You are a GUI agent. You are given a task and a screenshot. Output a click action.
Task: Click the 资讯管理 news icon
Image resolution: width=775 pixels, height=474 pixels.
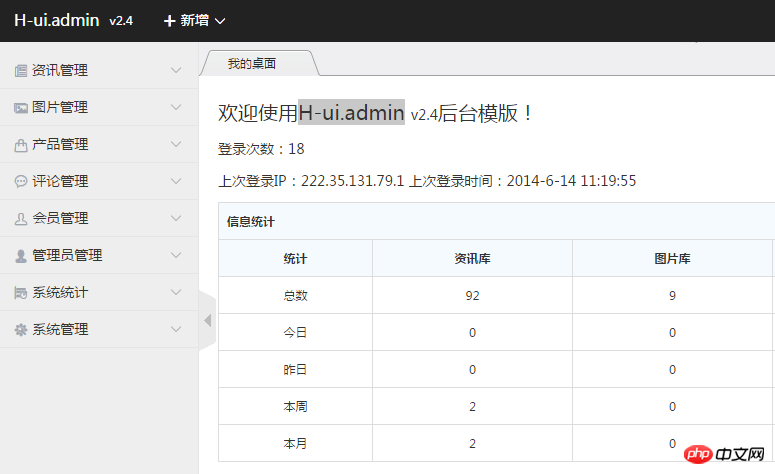click(x=21, y=71)
